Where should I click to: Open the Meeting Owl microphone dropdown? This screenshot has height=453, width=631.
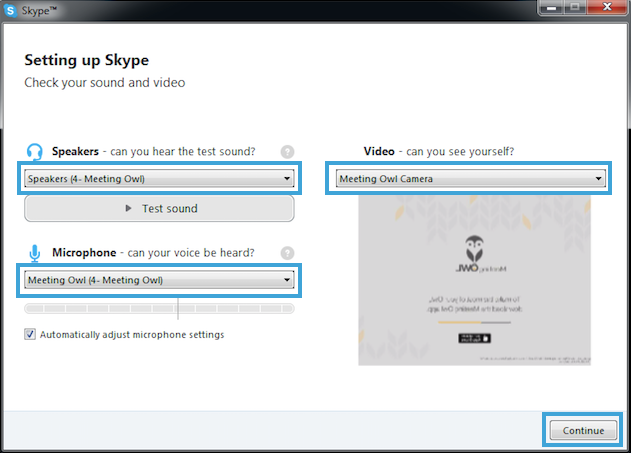pos(159,280)
